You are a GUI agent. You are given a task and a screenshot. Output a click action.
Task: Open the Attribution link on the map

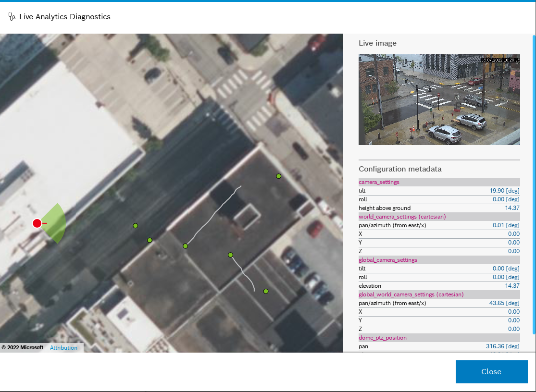click(63, 348)
